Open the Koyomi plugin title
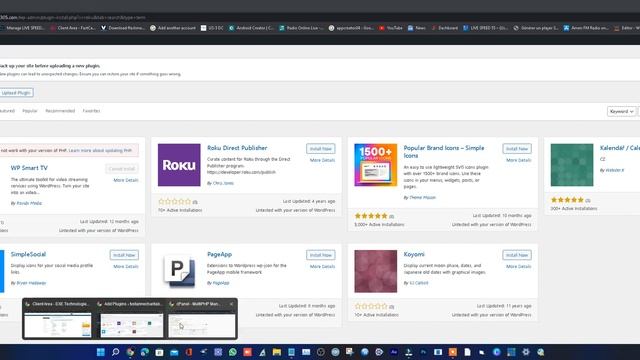Image resolution: width=640 pixels, height=360 pixels. (414, 254)
